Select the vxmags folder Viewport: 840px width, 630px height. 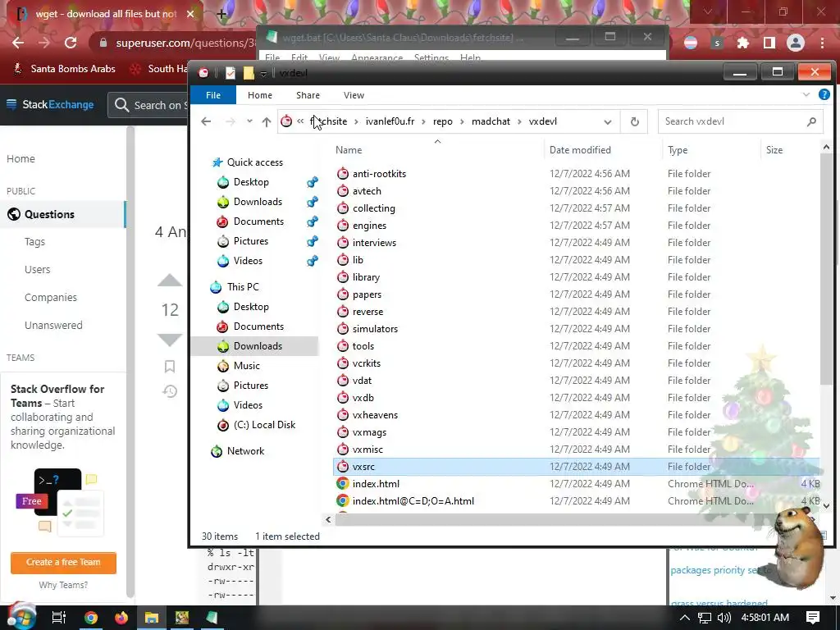[369, 431]
